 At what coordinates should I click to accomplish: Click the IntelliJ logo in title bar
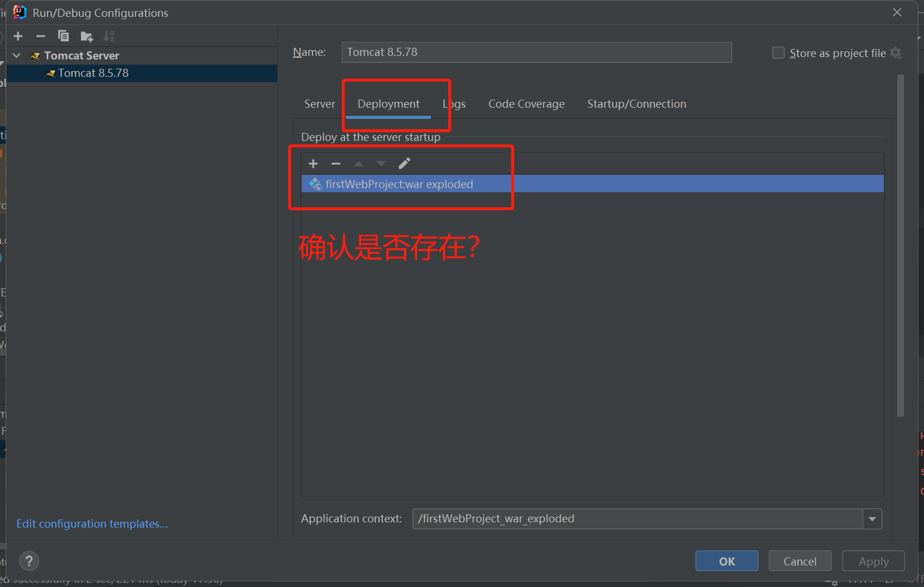point(20,12)
